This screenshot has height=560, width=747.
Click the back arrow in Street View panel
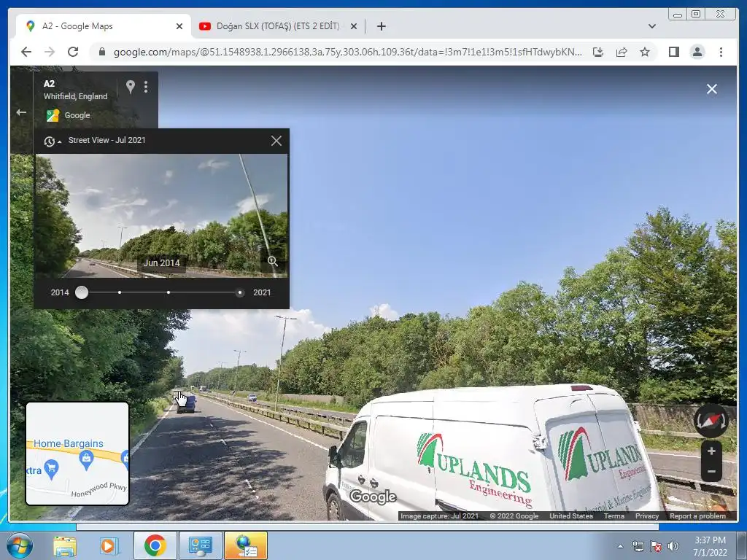[21, 112]
